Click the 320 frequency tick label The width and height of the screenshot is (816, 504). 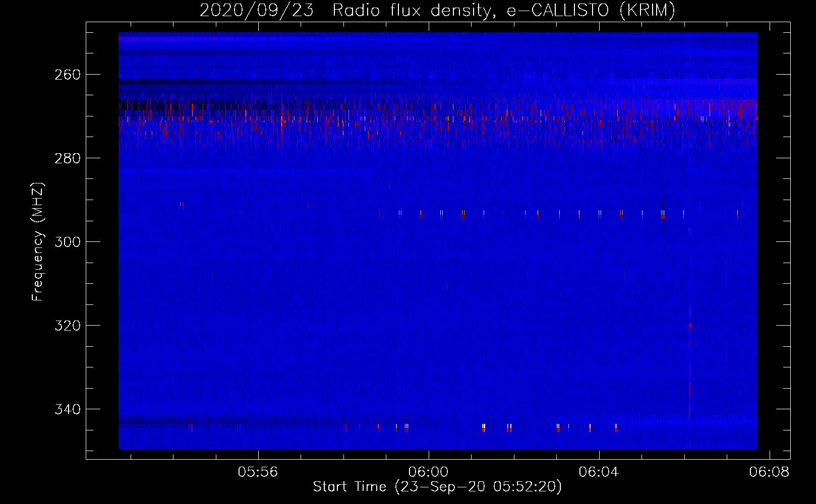(68, 326)
